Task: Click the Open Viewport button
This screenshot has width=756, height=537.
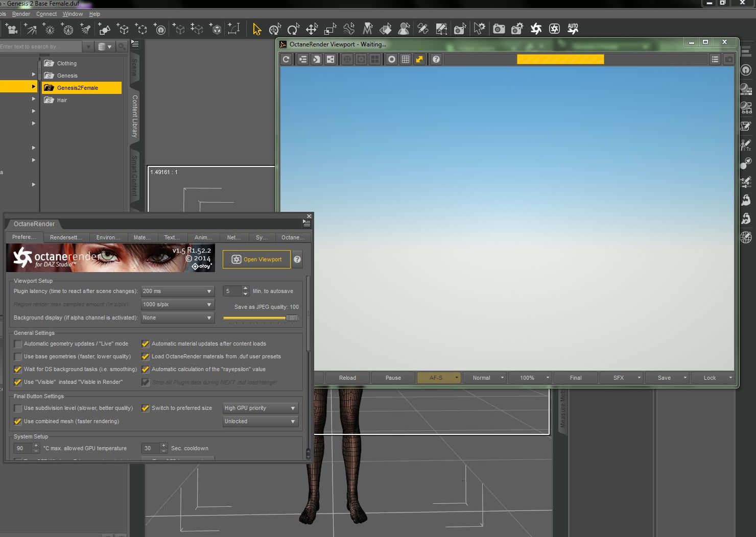Action: [x=256, y=259]
